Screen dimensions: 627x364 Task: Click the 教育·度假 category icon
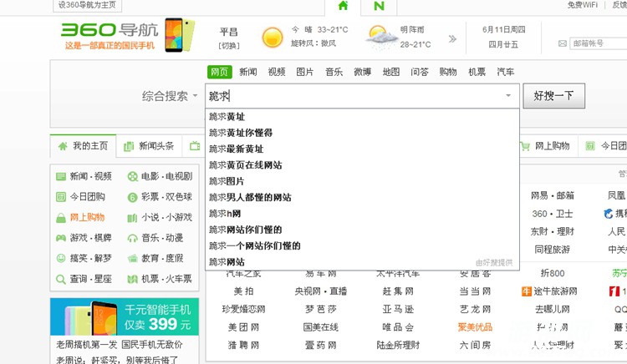(132, 259)
